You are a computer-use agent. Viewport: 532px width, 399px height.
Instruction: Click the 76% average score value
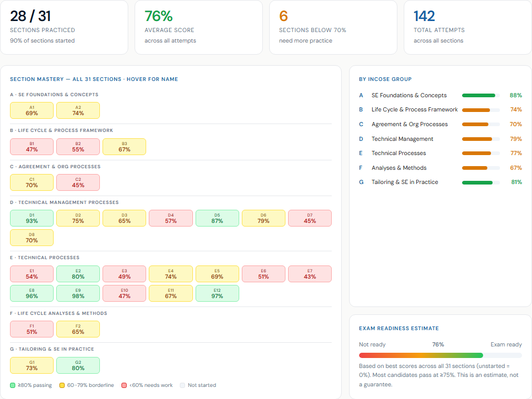pyautogui.click(x=158, y=16)
